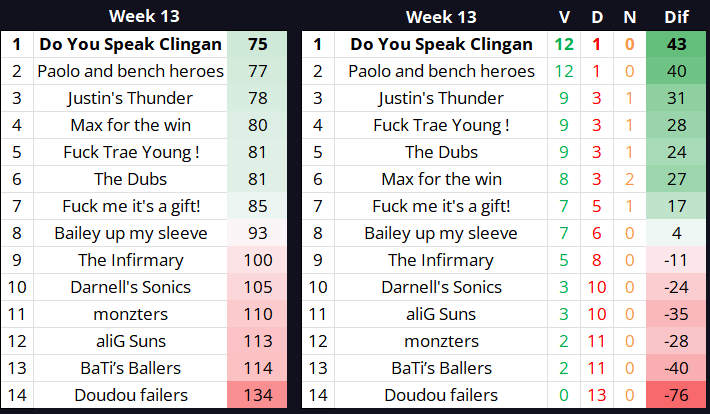The image size is (710, 414).
Task: Select the N column header
Action: 629,17
